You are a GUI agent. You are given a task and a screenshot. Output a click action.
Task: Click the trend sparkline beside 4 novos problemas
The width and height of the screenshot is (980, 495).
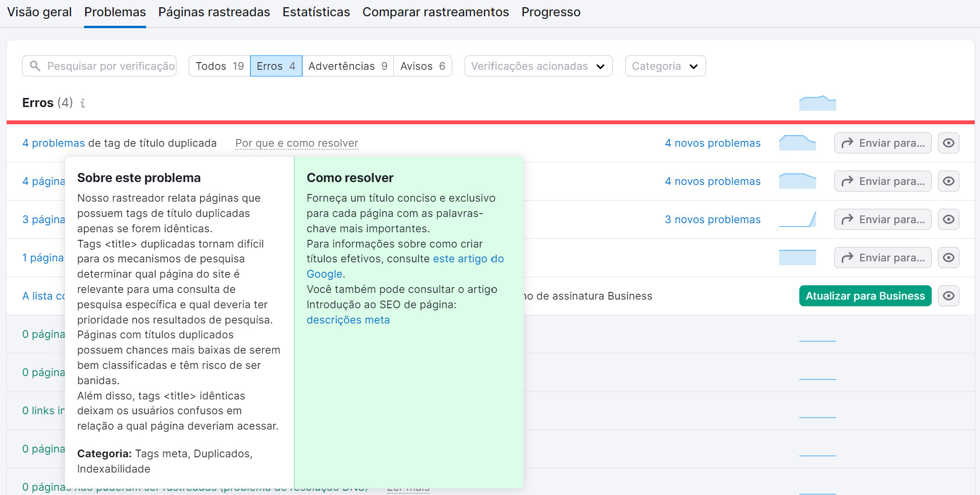797,143
